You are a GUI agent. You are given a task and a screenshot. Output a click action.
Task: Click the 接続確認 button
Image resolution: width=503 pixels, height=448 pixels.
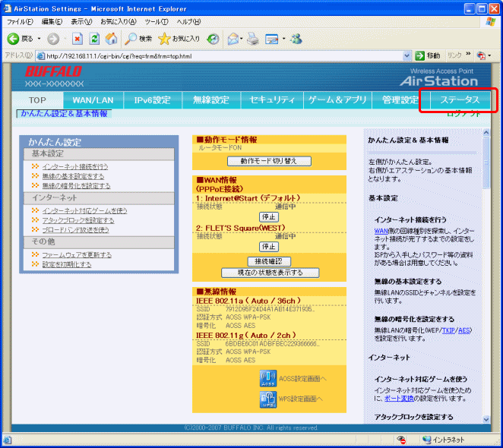(269, 262)
